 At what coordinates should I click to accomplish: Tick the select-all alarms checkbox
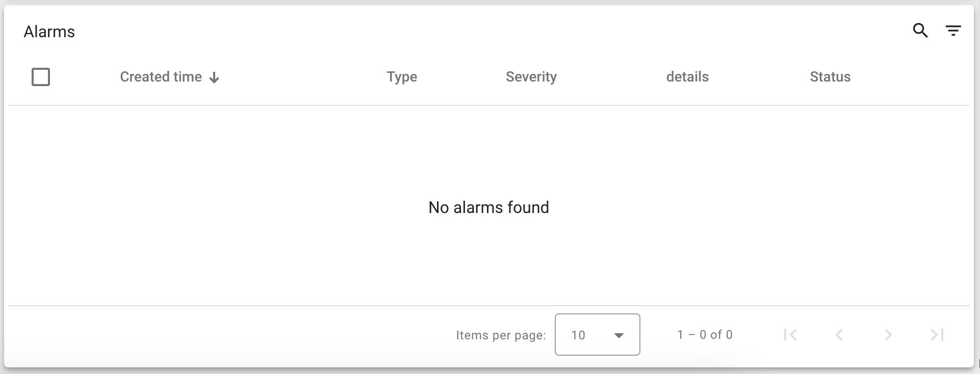click(41, 77)
